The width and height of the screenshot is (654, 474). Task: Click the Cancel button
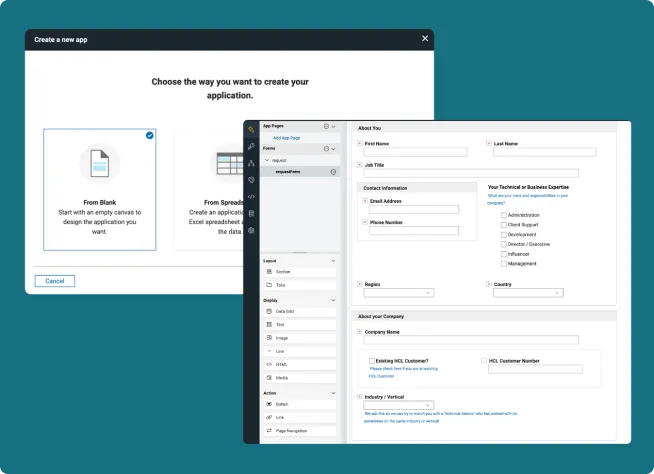(55, 281)
